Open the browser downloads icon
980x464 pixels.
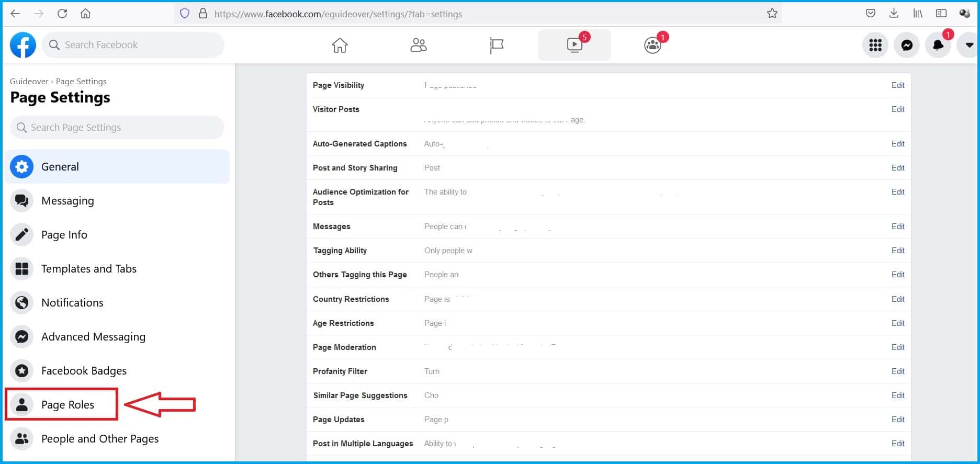894,14
